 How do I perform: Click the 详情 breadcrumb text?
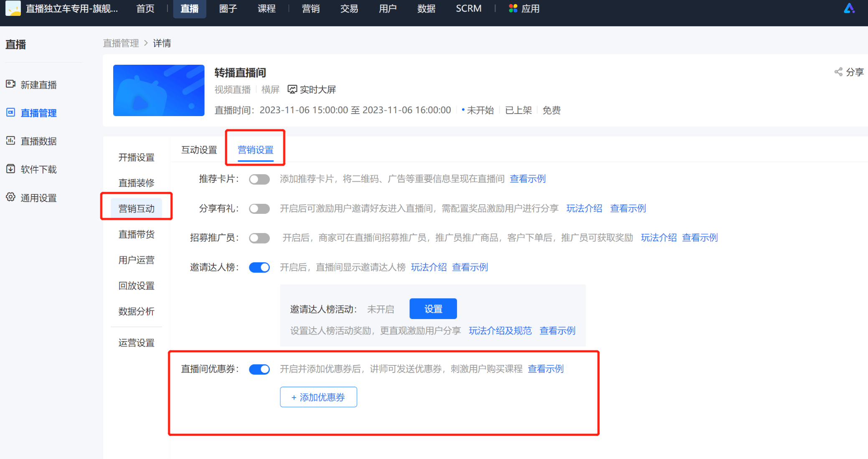point(162,43)
